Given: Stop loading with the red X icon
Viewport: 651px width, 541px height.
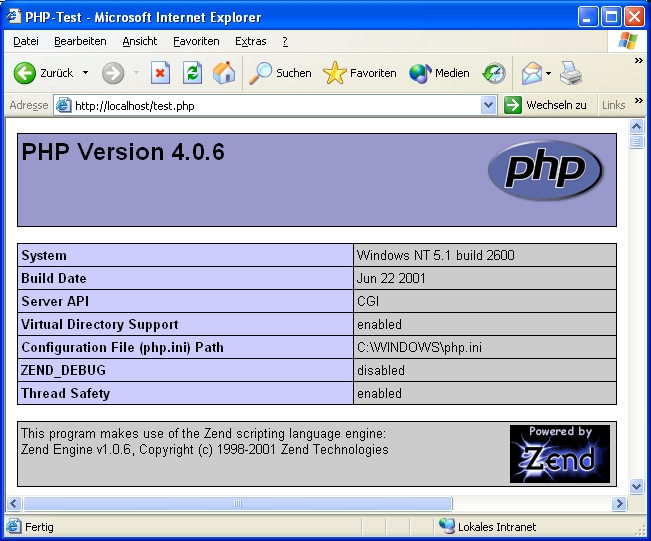Looking at the screenshot, I should coord(160,73).
